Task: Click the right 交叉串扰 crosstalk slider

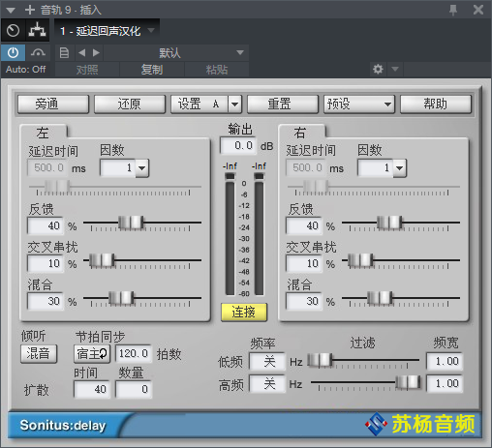Action: (360, 260)
